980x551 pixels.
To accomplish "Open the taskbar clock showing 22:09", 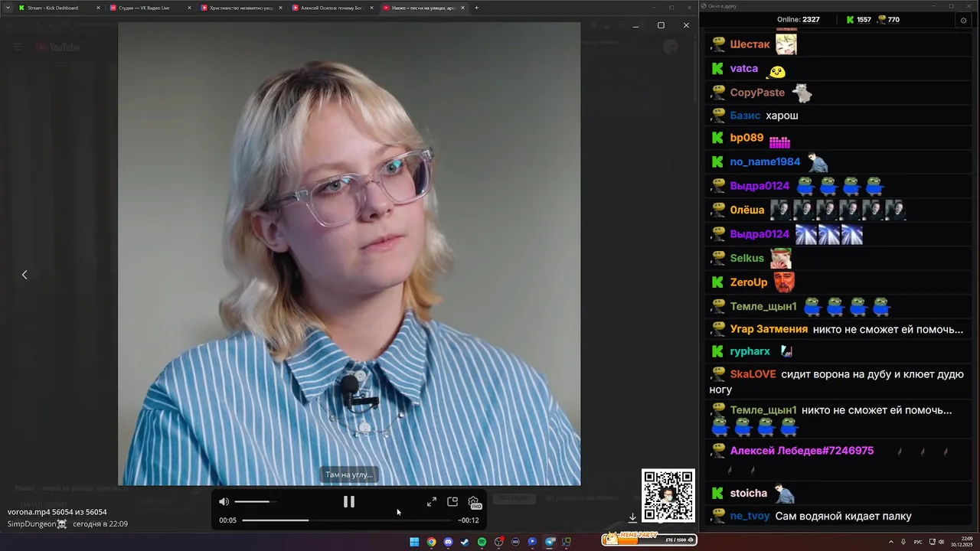I will point(962,542).
